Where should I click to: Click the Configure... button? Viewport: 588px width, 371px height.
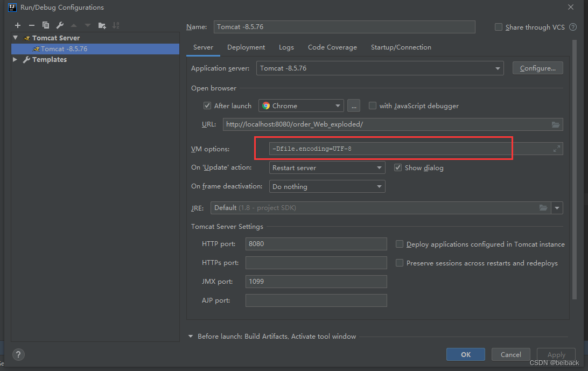click(538, 68)
